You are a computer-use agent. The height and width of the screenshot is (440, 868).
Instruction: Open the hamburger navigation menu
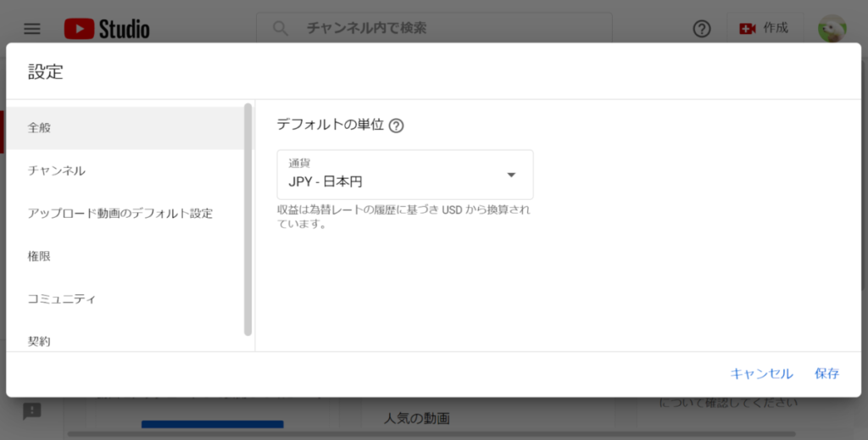32,29
